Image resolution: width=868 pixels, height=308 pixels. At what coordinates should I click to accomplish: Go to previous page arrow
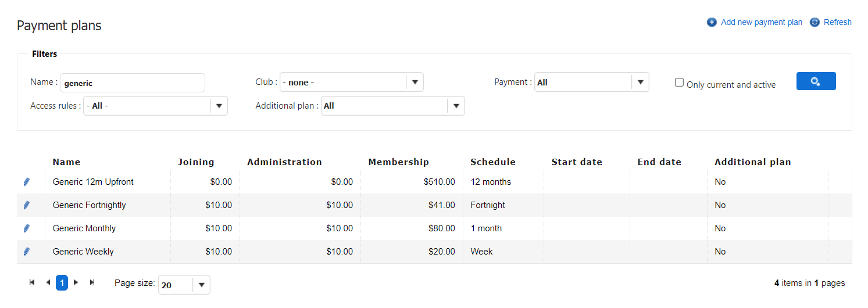[x=48, y=282]
